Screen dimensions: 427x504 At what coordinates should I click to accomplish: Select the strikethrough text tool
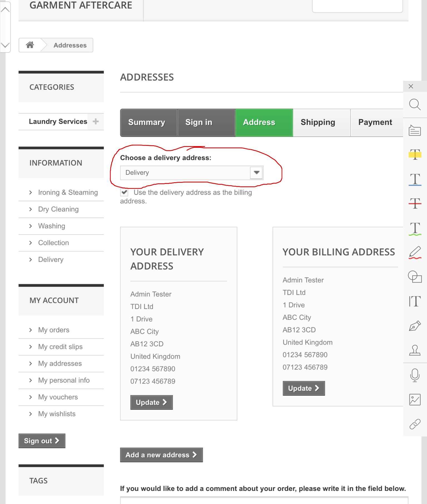coord(415,203)
